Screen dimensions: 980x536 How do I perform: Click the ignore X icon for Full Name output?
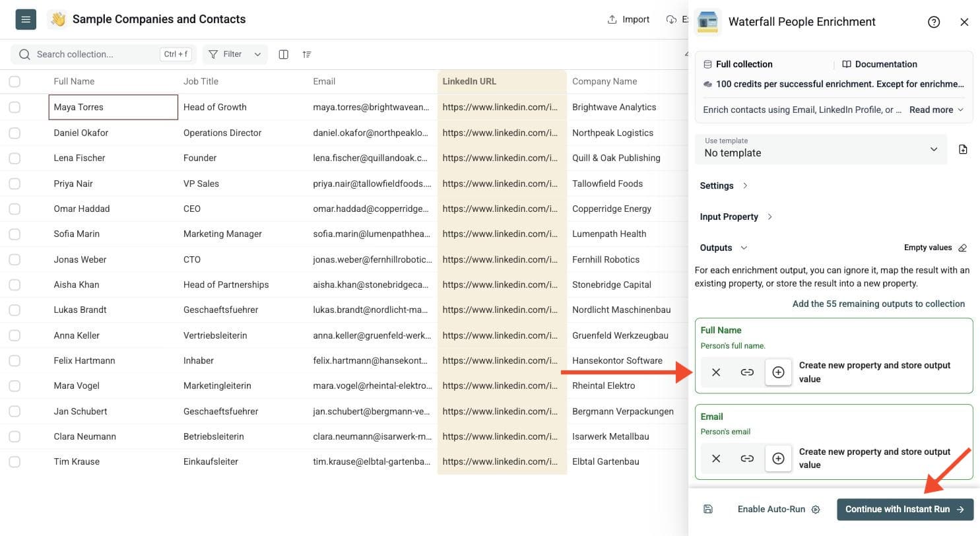click(716, 372)
